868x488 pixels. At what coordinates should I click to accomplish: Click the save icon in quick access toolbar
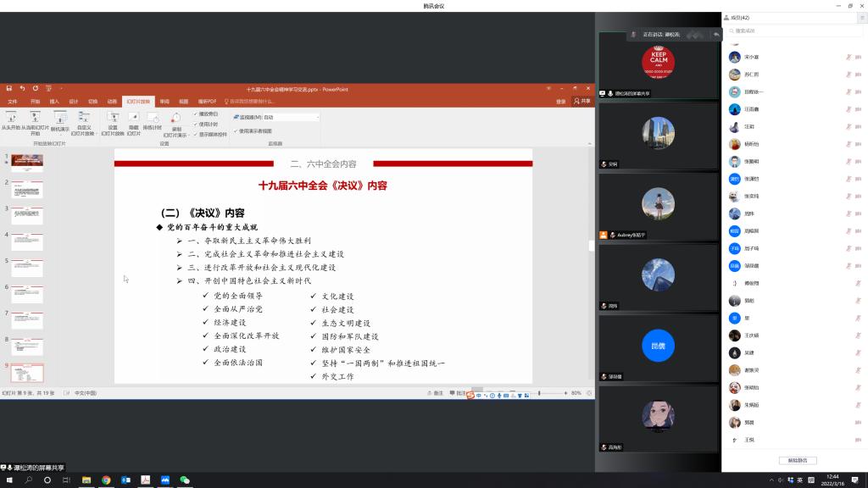pyautogui.click(x=9, y=88)
